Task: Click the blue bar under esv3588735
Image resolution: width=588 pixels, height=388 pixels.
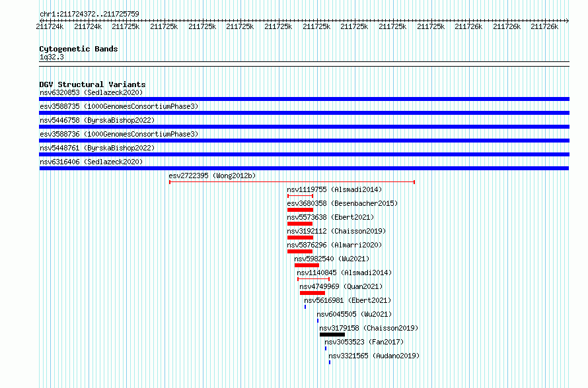Action: click(x=304, y=113)
